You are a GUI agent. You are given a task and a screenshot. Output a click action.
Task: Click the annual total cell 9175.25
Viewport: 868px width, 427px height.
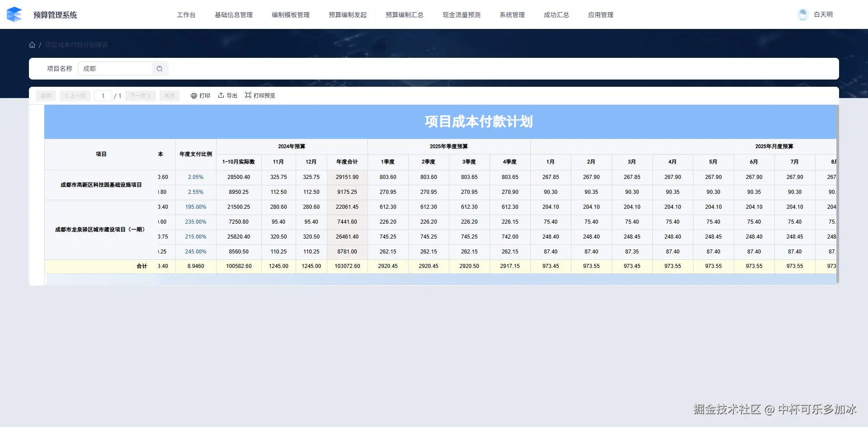[x=347, y=192]
